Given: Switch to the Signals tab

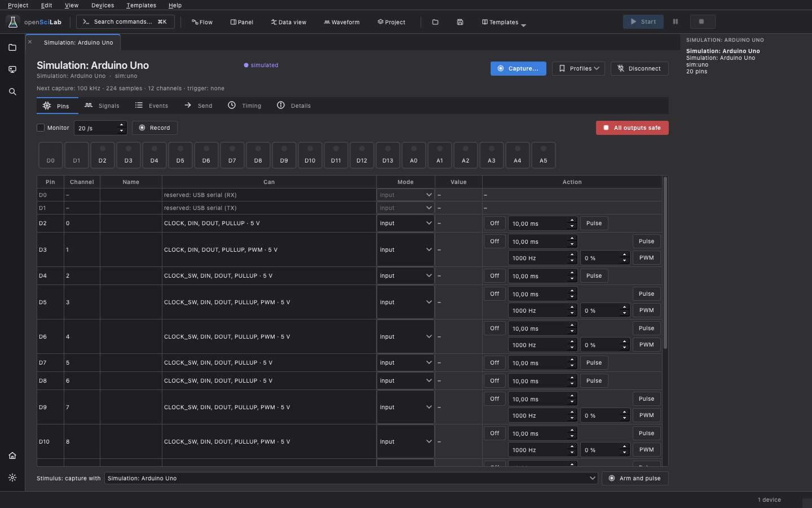Looking at the screenshot, I should (x=102, y=106).
